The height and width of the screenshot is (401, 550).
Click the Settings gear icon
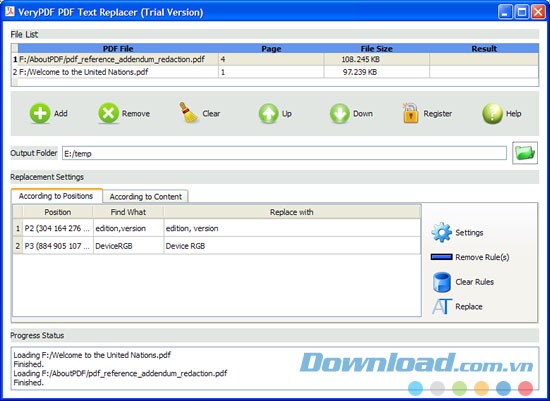pos(441,232)
